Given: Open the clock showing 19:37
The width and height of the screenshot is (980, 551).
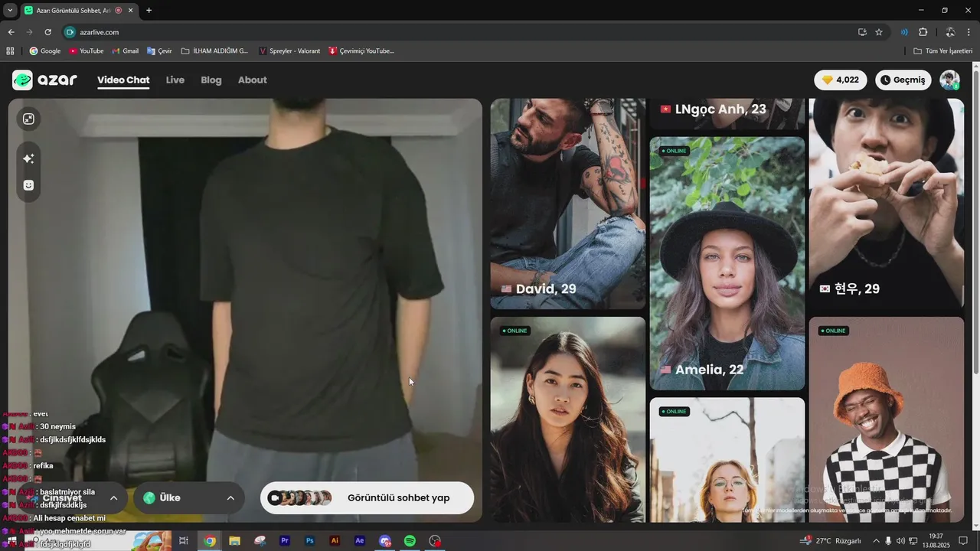Looking at the screenshot, I should 936,541.
